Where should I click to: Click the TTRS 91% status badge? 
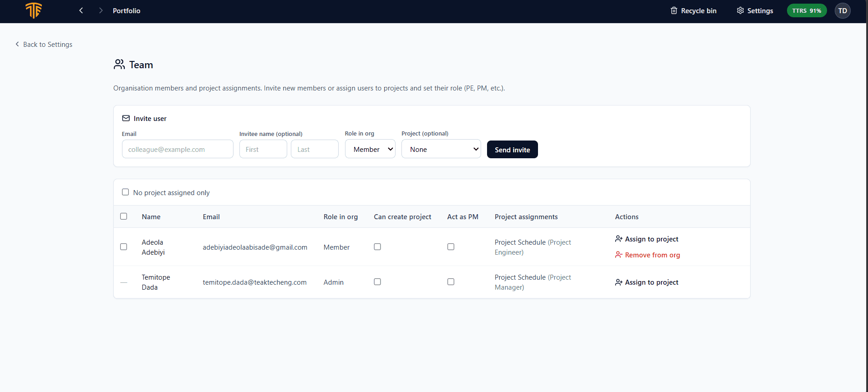tap(806, 11)
